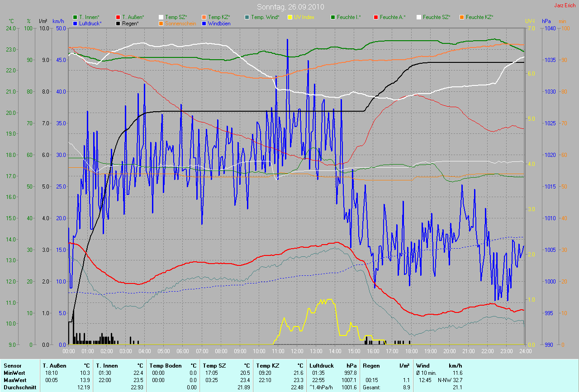
Task: Click the 1007.1 maximum pressure value
Action: 349,380
